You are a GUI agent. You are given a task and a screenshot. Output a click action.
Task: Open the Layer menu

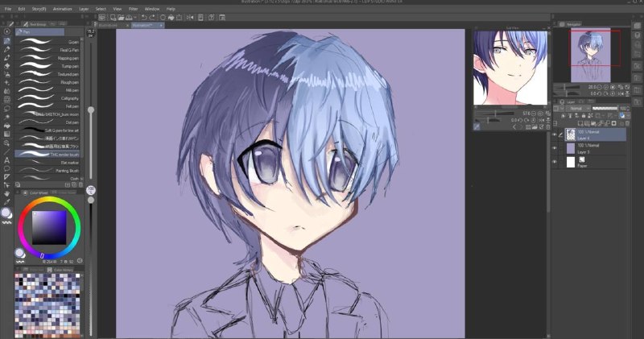84,9
